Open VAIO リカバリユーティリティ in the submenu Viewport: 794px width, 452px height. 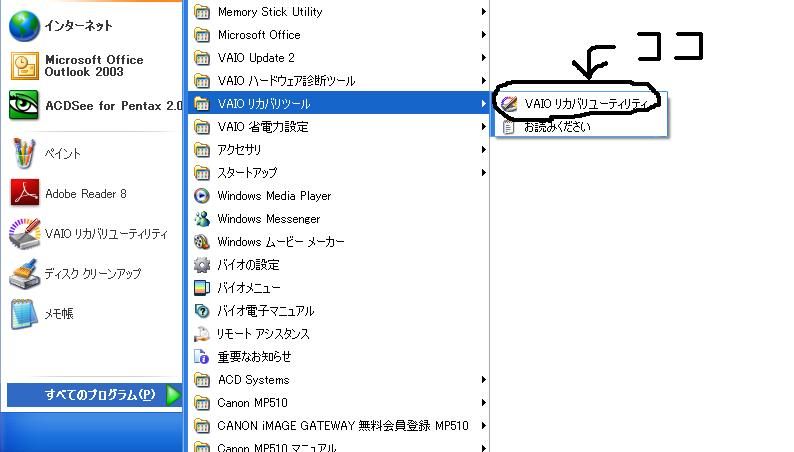point(581,104)
